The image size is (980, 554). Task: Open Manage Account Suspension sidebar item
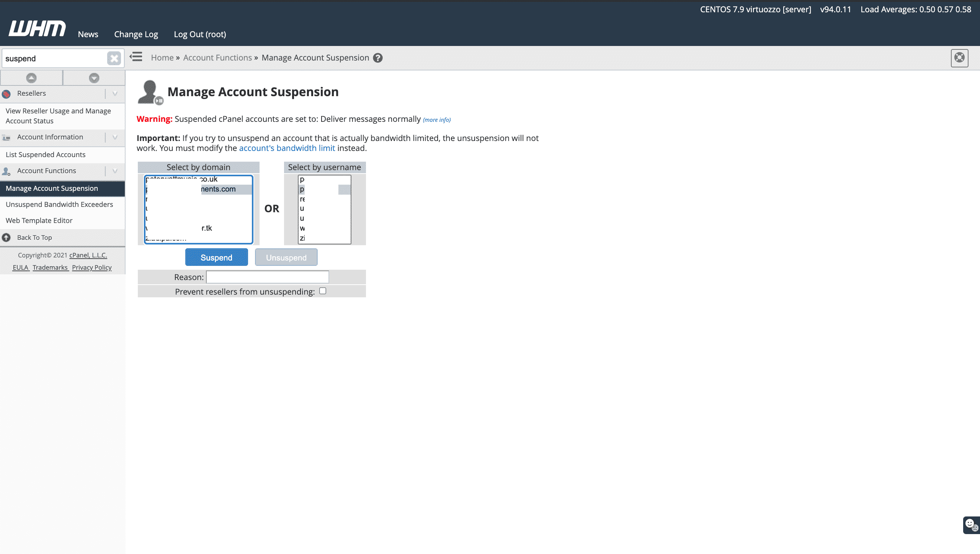62,188
